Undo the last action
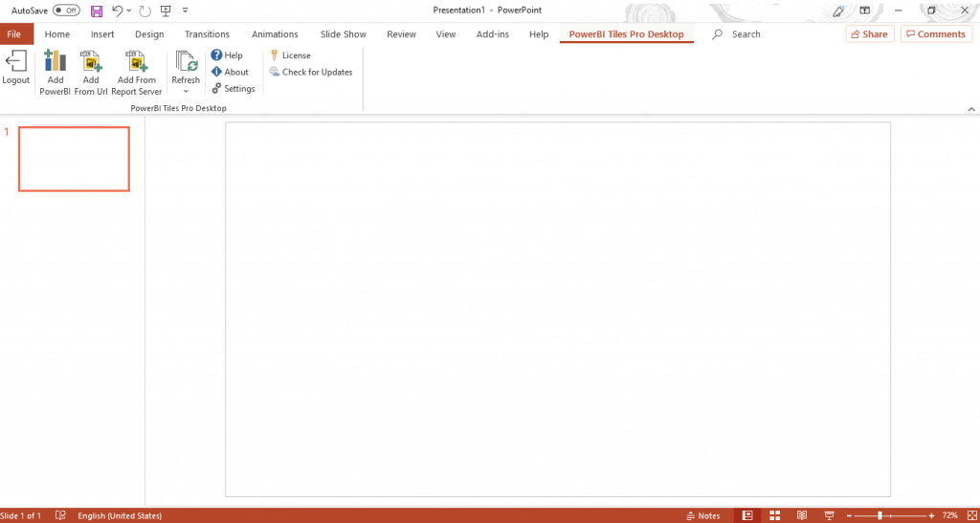The width and height of the screenshot is (980, 523). [117, 11]
